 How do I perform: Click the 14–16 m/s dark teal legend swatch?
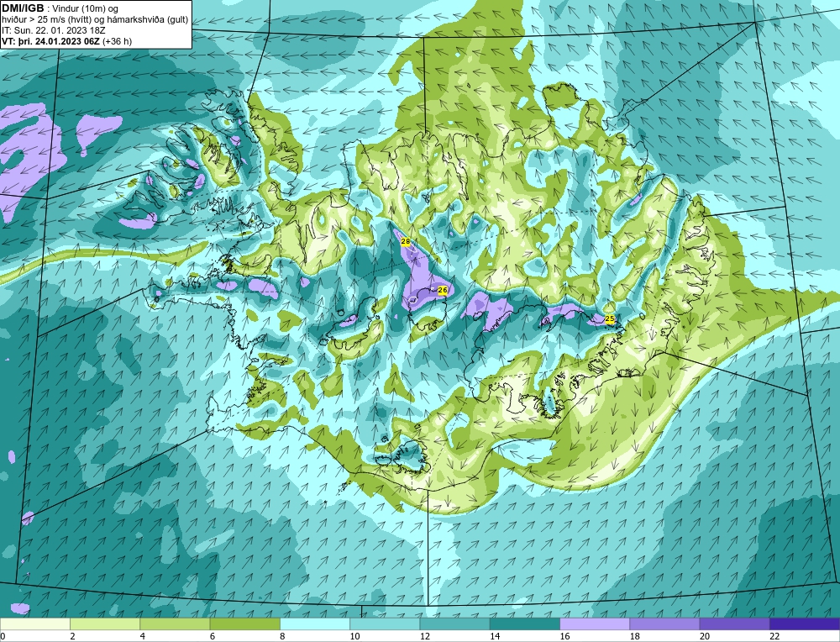[525, 624]
